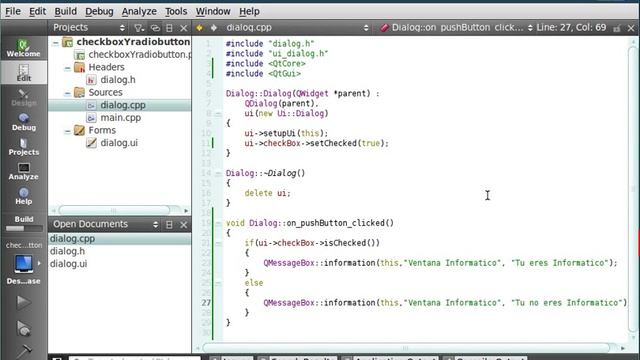
Task: Split the Projects pane
Action: pos(169,28)
